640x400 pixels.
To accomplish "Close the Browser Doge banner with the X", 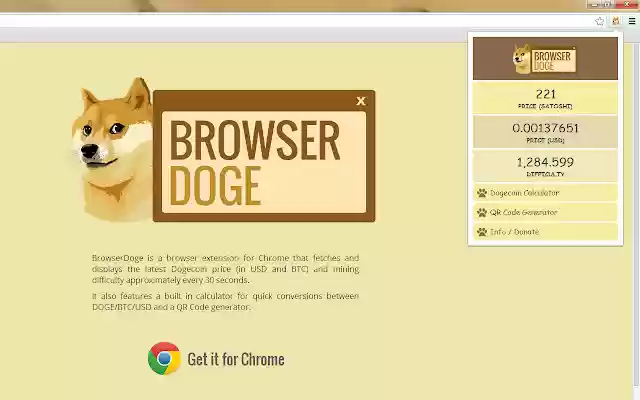I will (x=361, y=101).
